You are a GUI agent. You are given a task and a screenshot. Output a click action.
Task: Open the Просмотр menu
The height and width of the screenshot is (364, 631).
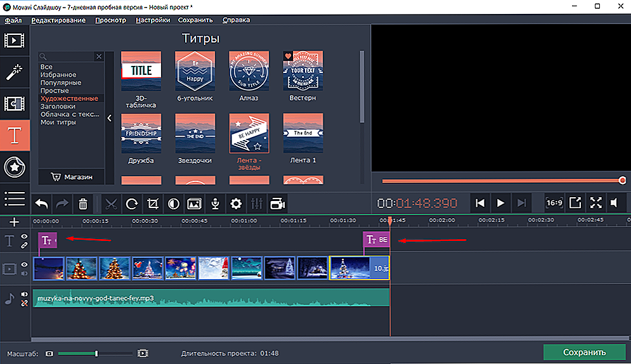pyautogui.click(x=111, y=20)
